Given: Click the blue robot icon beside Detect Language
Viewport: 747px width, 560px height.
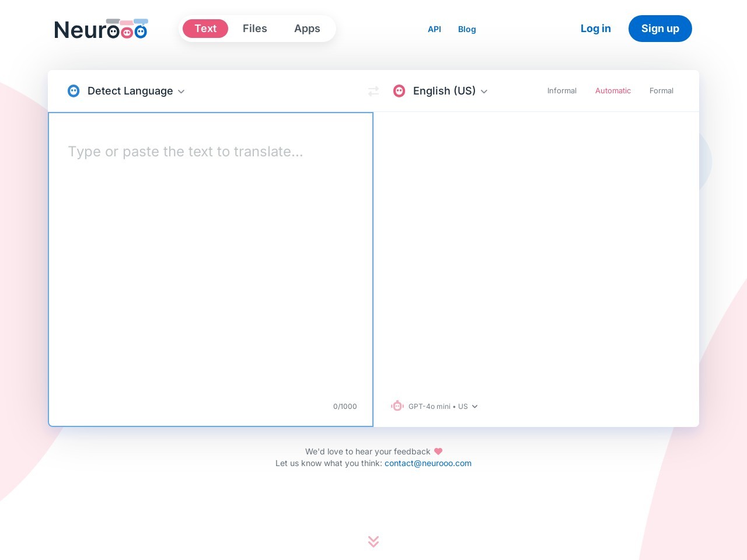Looking at the screenshot, I should pyautogui.click(x=74, y=91).
